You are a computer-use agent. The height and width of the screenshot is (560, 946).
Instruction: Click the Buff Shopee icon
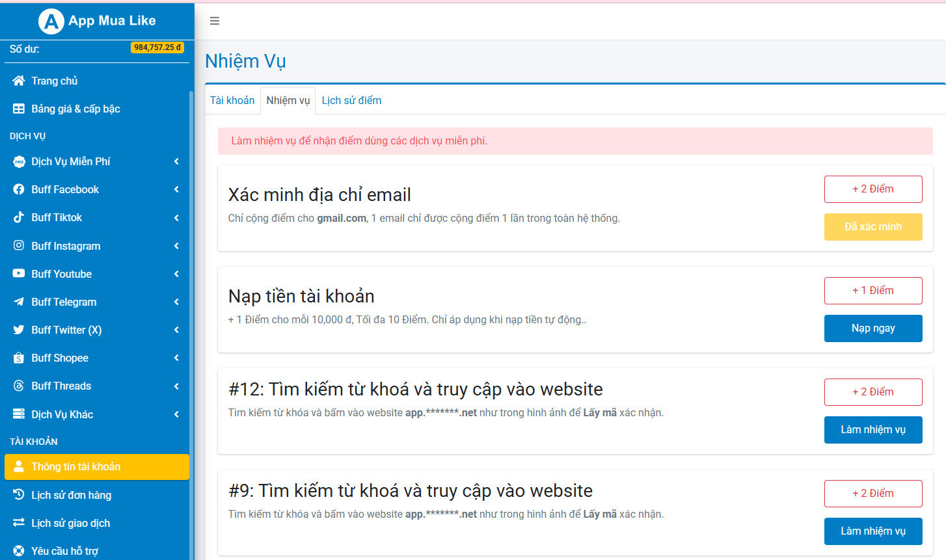[20, 358]
